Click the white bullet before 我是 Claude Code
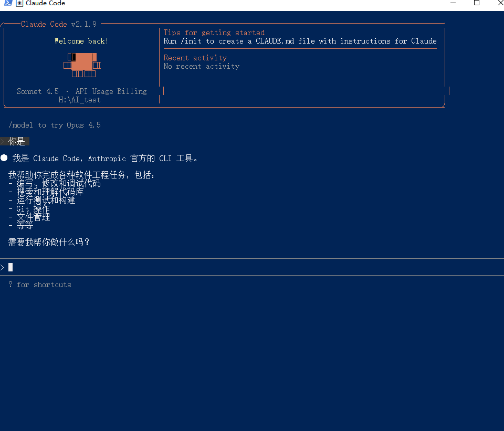 [x=4, y=158]
